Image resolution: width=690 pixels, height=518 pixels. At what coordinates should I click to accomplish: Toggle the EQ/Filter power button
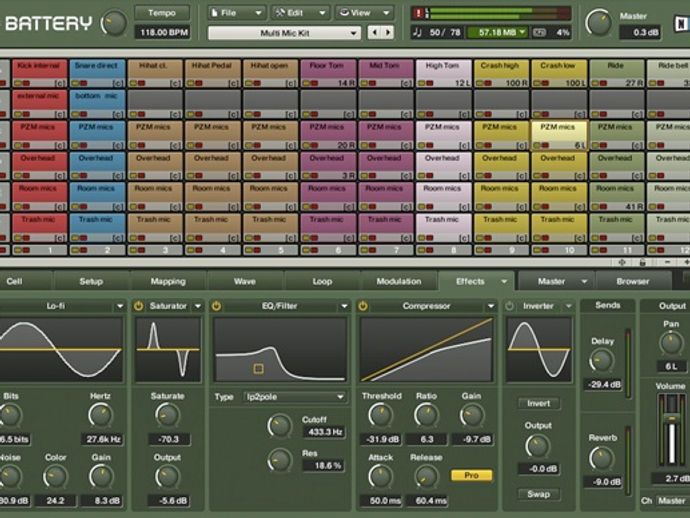pyautogui.click(x=216, y=306)
